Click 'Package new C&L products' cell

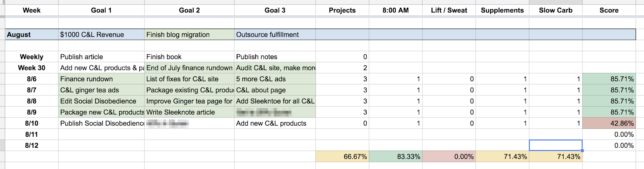(101, 112)
